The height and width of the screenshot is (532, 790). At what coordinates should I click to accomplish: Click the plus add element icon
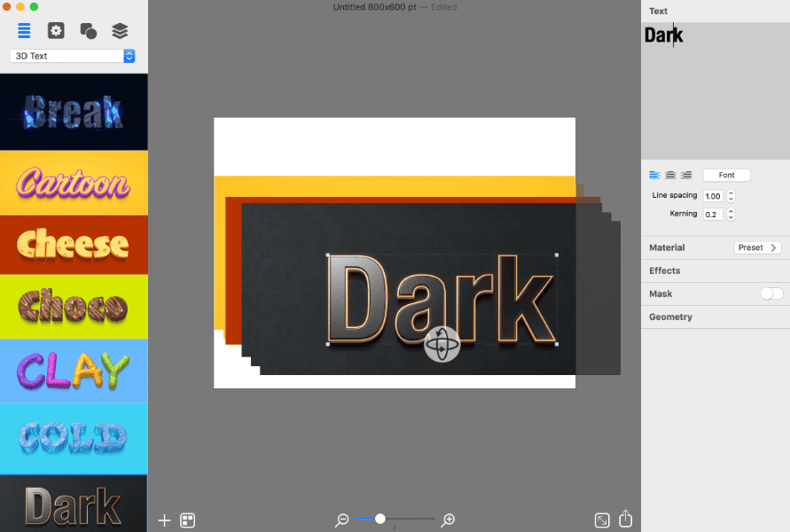(164, 520)
